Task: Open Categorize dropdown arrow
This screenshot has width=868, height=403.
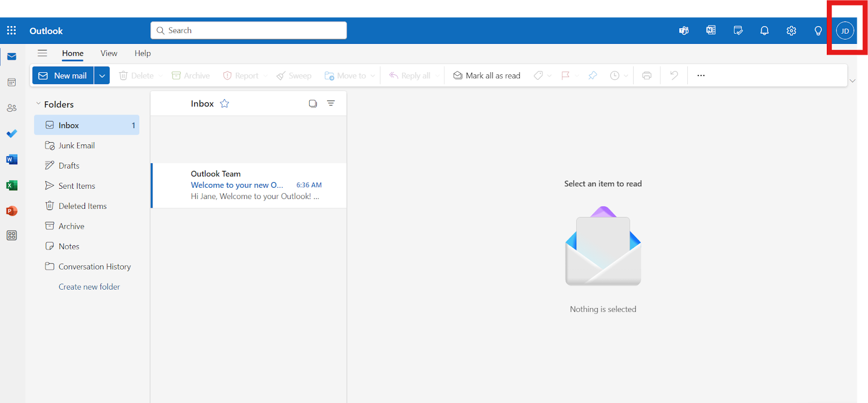Action: coord(550,76)
